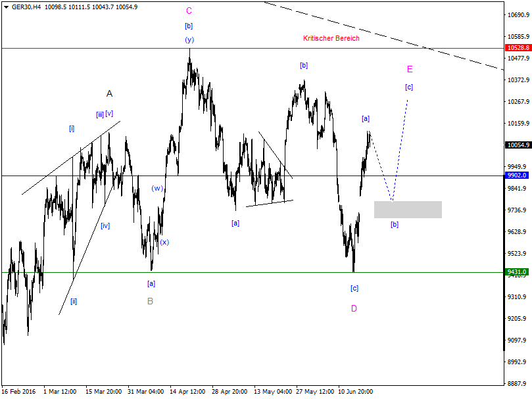This screenshot has height=399, width=532.
Task: Click the 31 Mar 04:00 time label
Action: (145, 392)
